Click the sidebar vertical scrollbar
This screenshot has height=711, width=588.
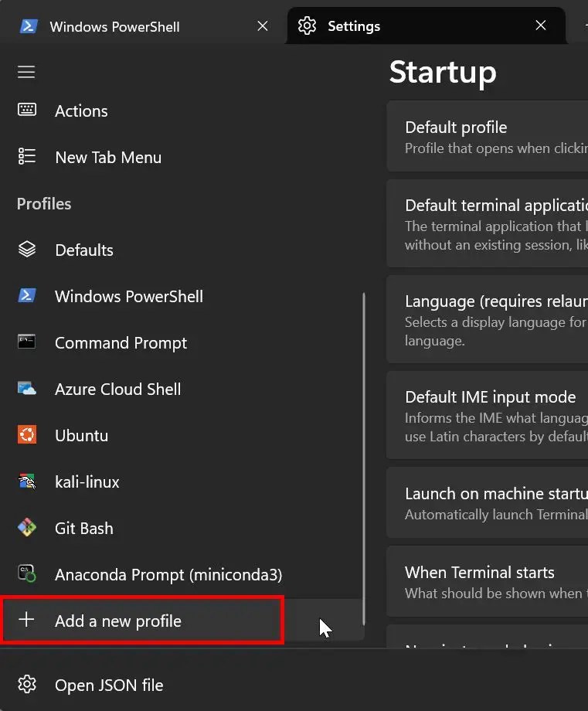pos(363,456)
